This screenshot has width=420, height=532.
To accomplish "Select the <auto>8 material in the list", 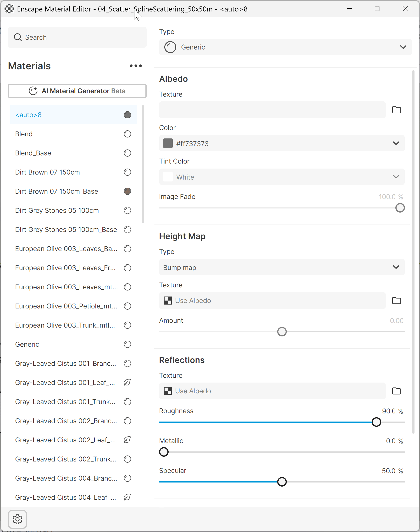I will [x=73, y=115].
